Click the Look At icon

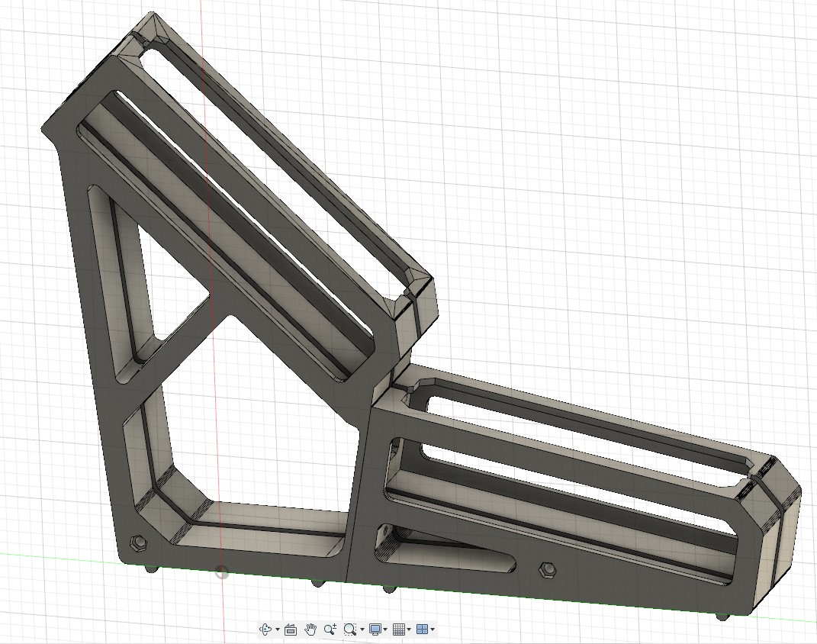coord(291,630)
